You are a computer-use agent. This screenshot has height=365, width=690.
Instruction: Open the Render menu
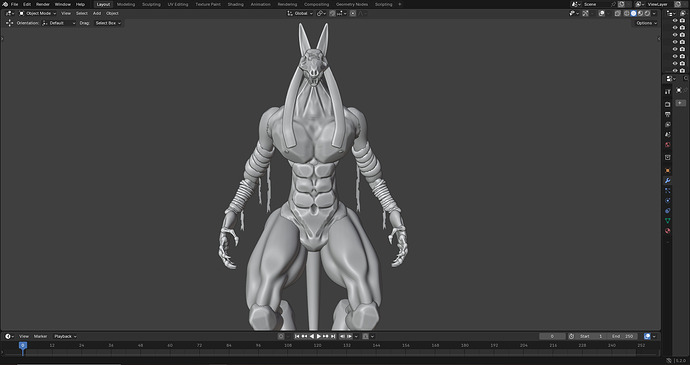pos(43,4)
